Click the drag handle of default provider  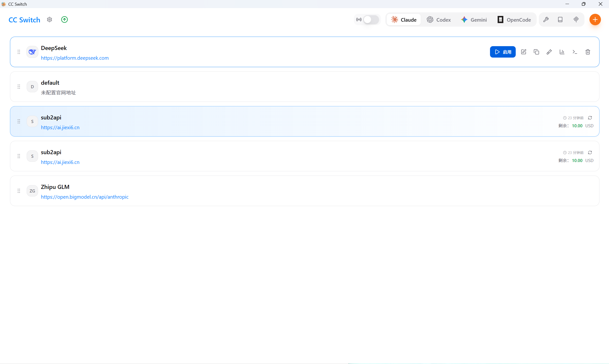click(x=19, y=87)
